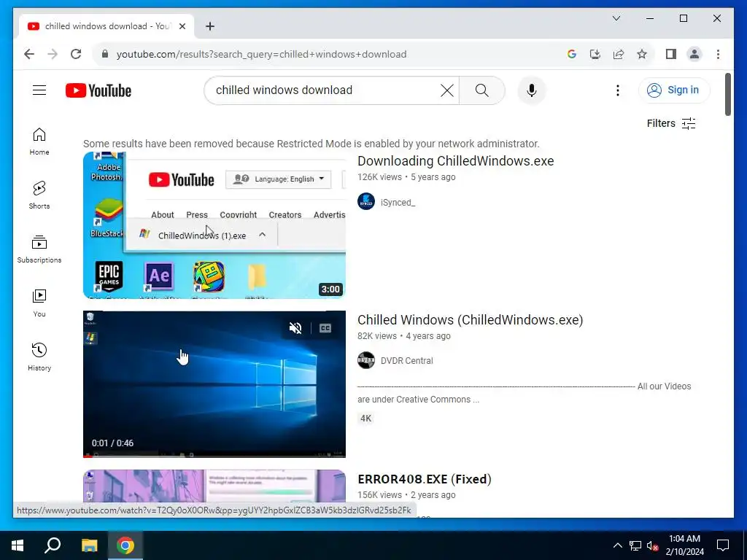747x560 pixels.
Task: Click the Google icon in the address bar
Action: [572, 54]
